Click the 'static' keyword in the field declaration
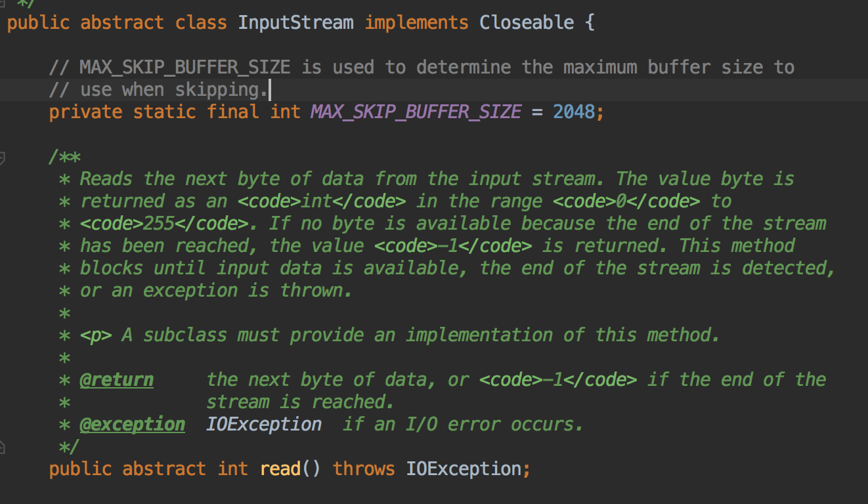This screenshot has height=504, width=868. (x=164, y=112)
